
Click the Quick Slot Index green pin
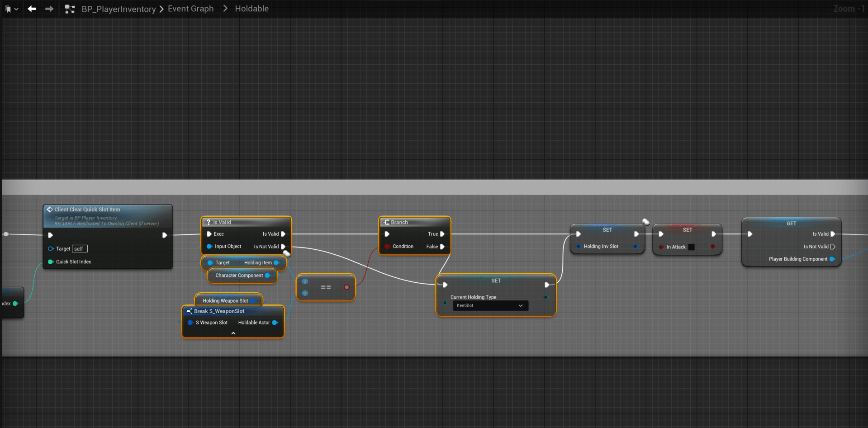pyautogui.click(x=51, y=262)
